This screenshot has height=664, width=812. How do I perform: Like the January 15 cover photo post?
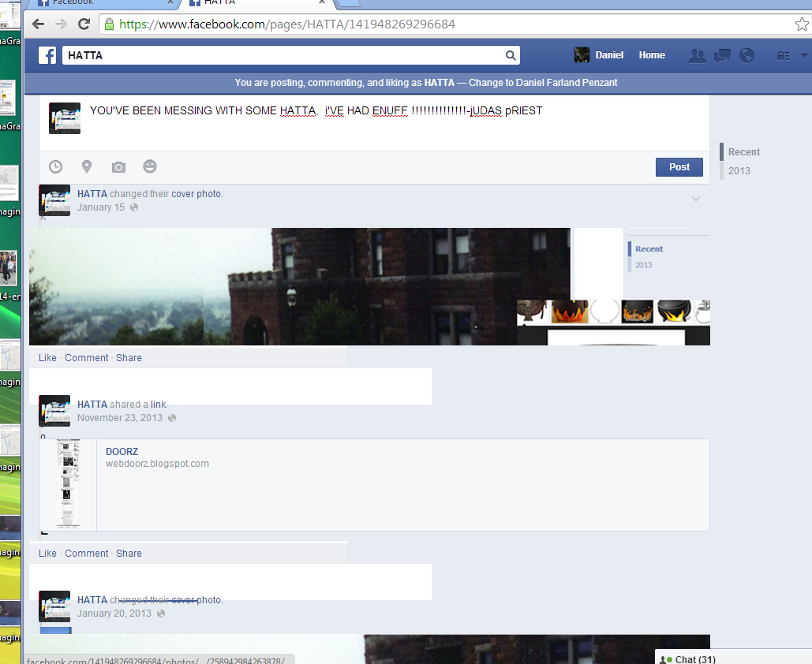(47, 358)
